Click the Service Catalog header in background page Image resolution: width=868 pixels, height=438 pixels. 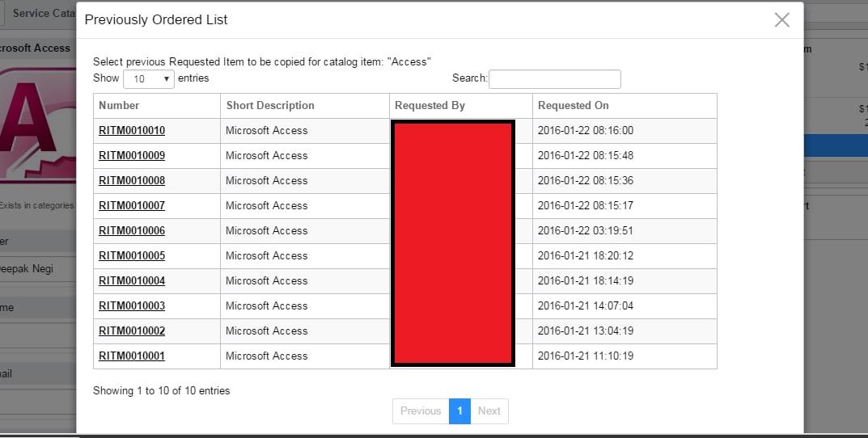[44, 13]
